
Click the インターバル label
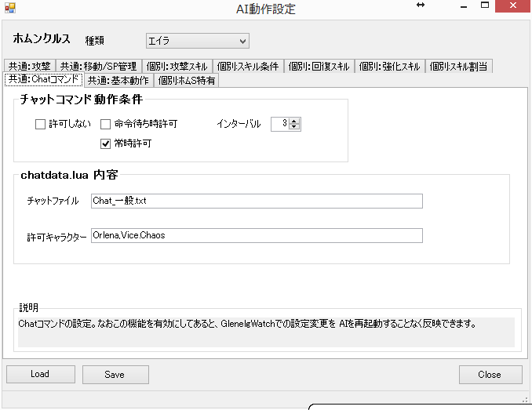(x=239, y=124)
